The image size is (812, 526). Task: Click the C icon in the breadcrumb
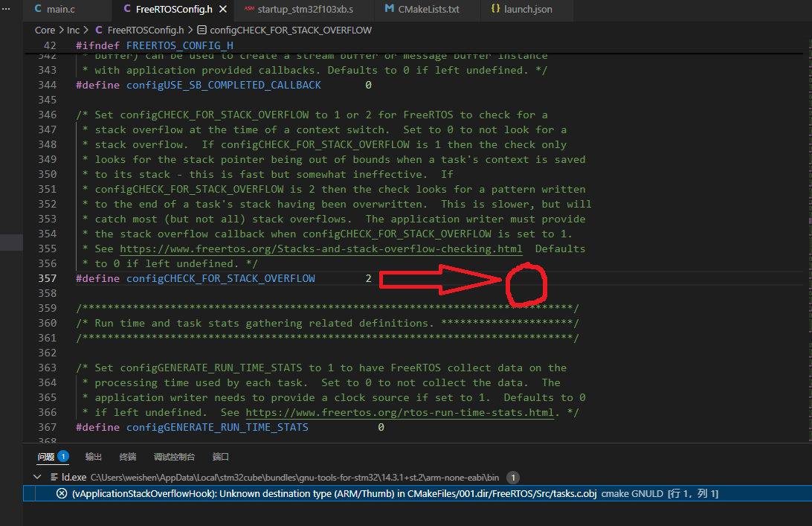pyautogui.click(x=98, y=30)
